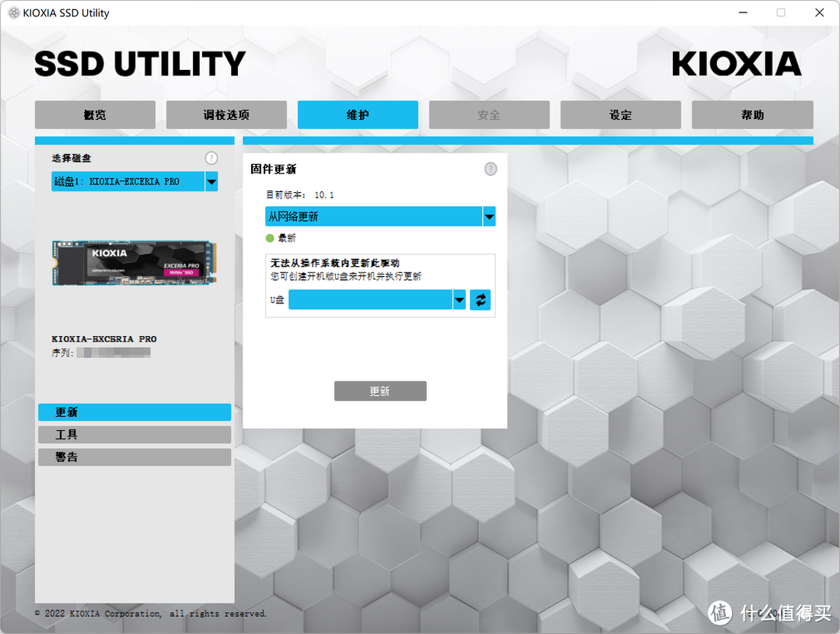Open help icon for firmware update panel
840x634 pixels.
(x=491, y=169)
